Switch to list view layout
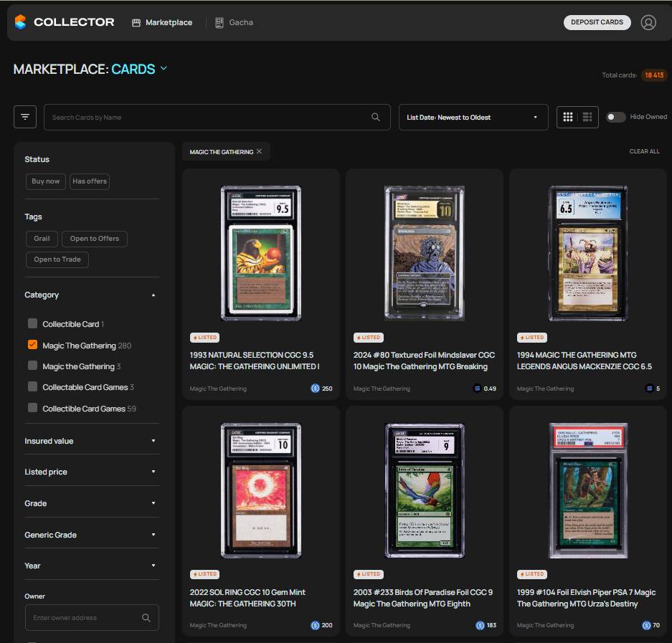 (x=587, y=117)
